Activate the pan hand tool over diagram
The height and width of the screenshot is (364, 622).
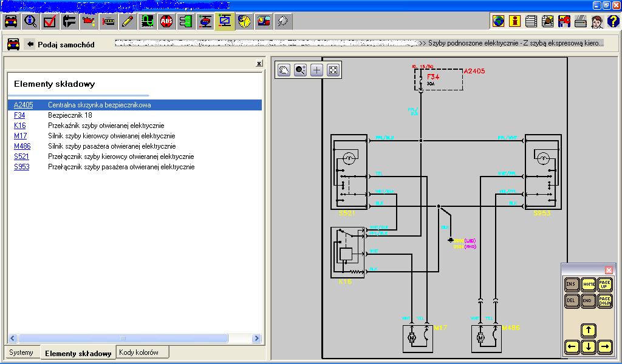point(284,70)
